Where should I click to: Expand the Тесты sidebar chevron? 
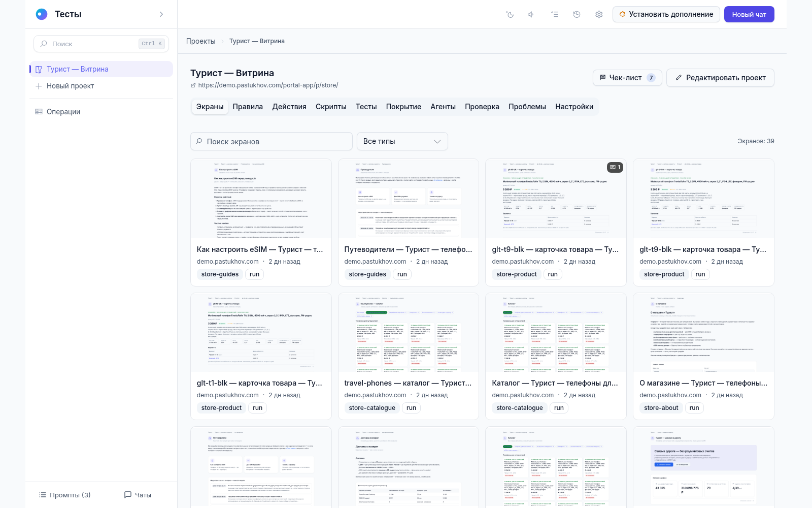pos(161,14)
